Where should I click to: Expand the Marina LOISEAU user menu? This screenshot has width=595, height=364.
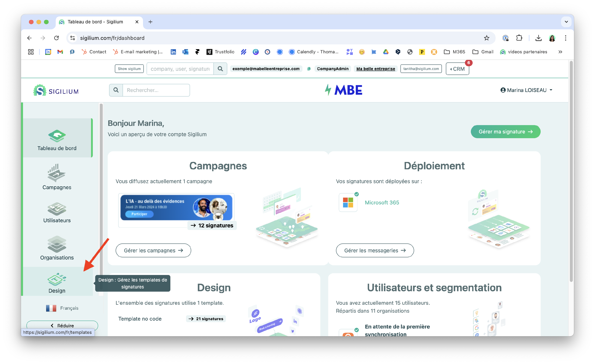(526, 90)
